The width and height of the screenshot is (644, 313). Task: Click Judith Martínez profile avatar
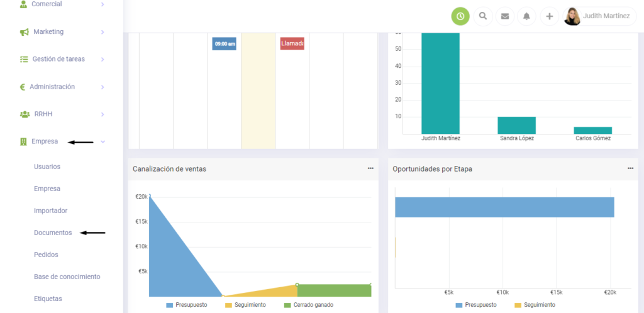[x=572, y=16]
